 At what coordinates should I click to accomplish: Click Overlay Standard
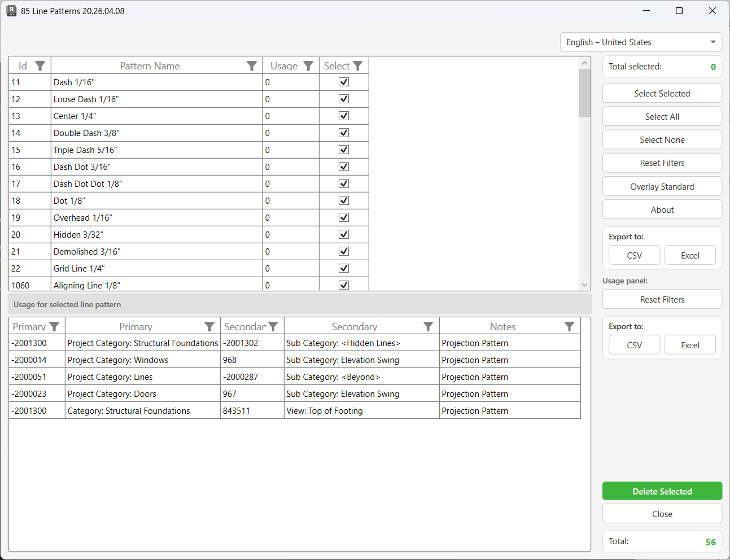[x=662, y=186]
